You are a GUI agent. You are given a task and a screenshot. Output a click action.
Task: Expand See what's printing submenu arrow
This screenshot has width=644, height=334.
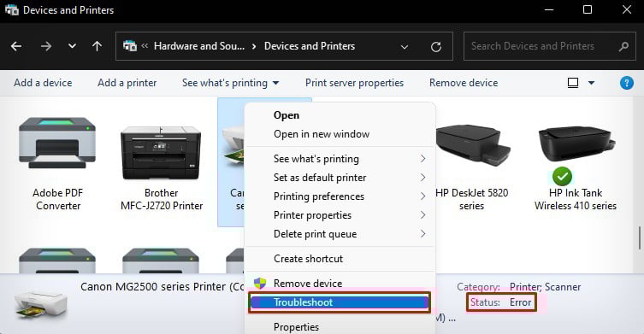[x=422, y=159]
